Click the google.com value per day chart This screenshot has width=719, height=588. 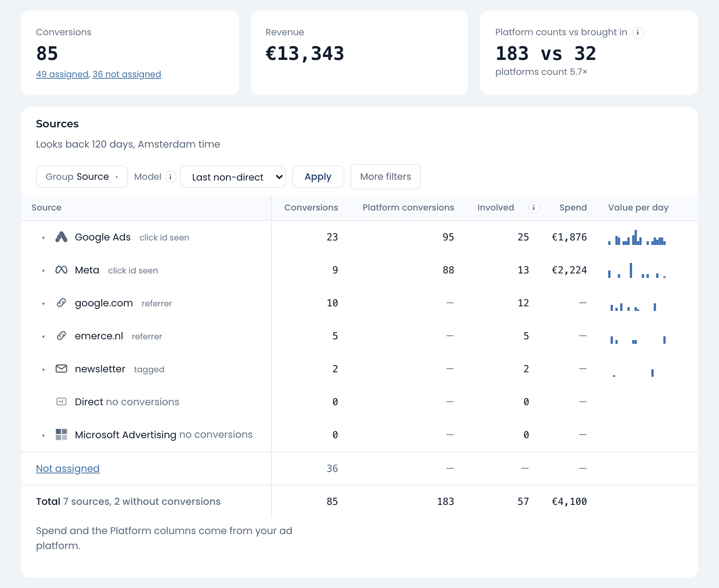[633, 307]
